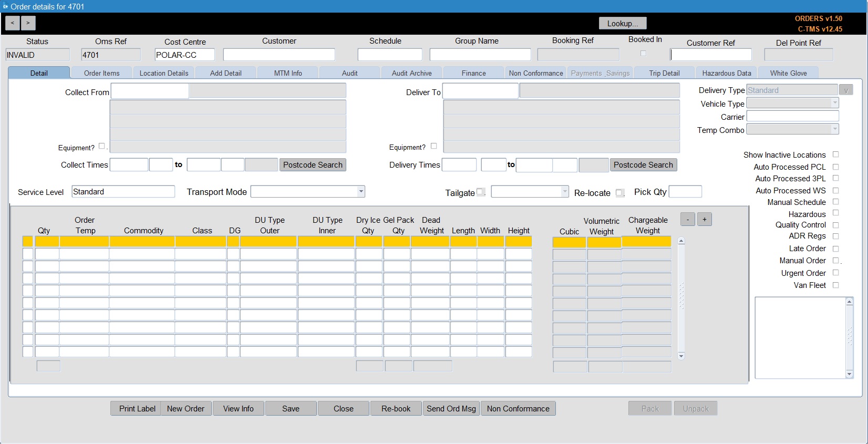Click into the Cost Centre field
Image resolution: width=868 pixels, height=444 pixels.
[x=185, y=55]
